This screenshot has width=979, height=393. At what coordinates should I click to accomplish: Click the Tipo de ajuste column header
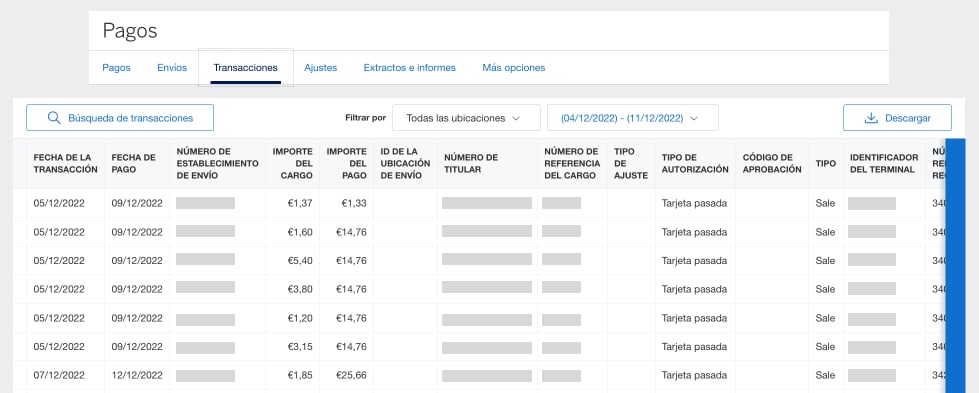coord(631,163)
